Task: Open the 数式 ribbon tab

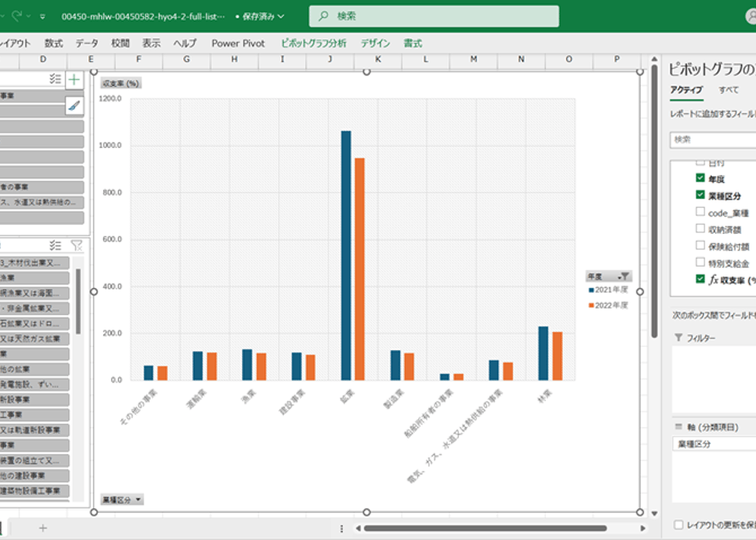Action: tap(53, 43)
